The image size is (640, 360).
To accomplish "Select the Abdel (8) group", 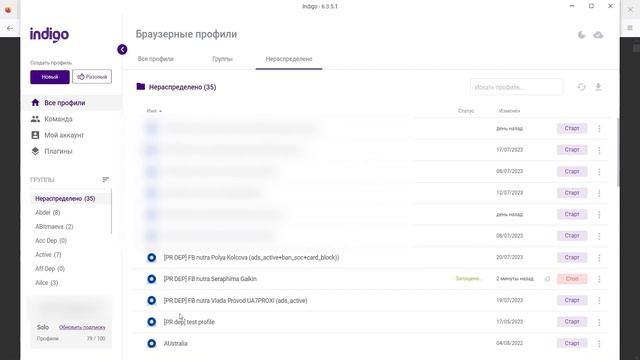I will [x=48, y=213].
